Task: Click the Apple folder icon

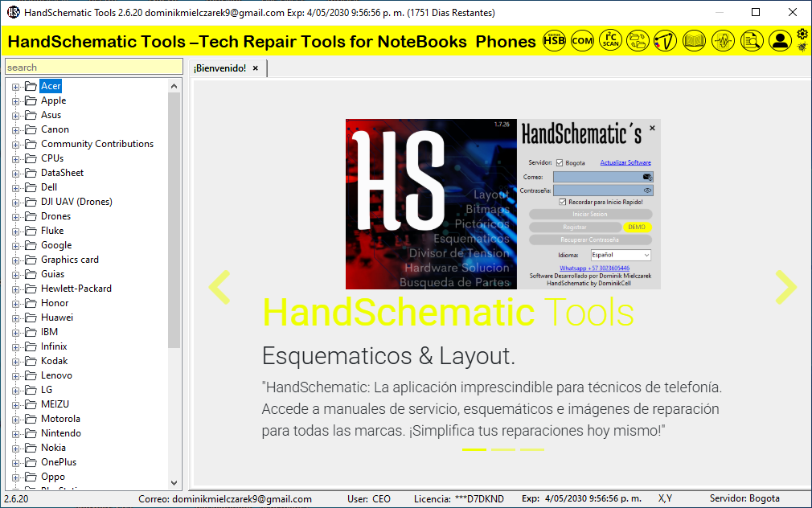Action: 31,100
